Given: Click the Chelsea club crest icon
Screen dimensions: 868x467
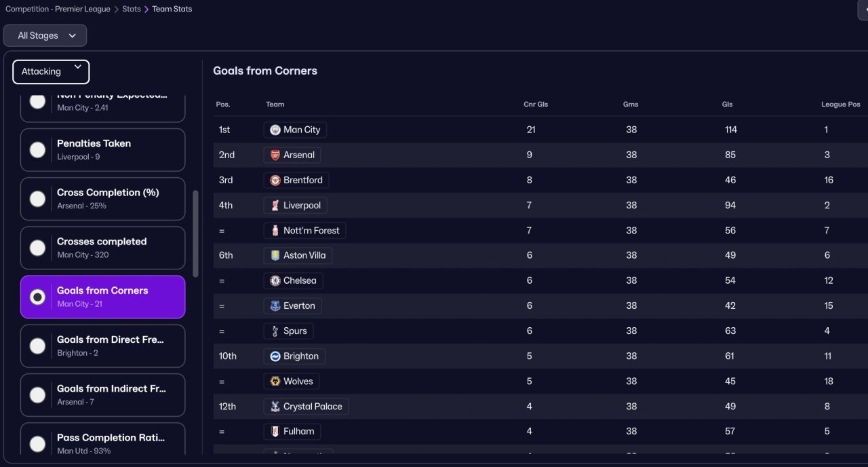Looking at the screenshot, I should 275,280.
